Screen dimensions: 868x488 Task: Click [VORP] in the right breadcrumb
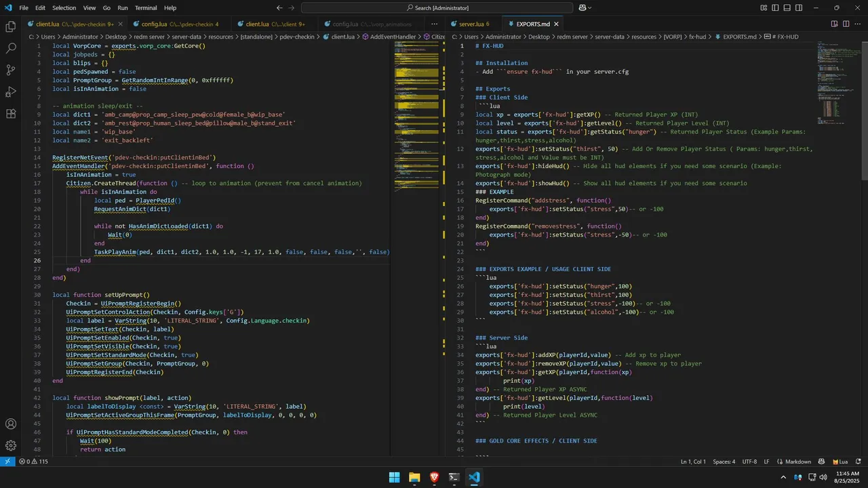click(673, 37)
